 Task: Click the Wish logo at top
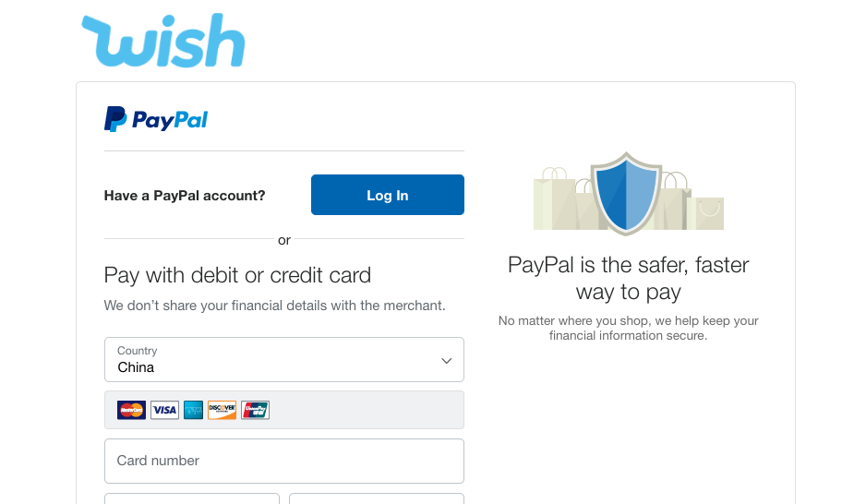pos(163,41)
